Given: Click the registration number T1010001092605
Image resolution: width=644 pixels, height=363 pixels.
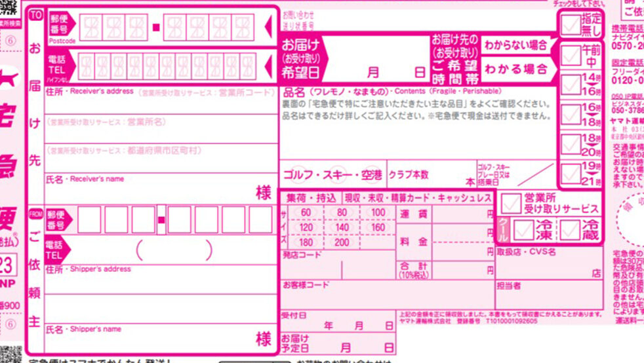Looking at the screenshot, I should (512, 321).
